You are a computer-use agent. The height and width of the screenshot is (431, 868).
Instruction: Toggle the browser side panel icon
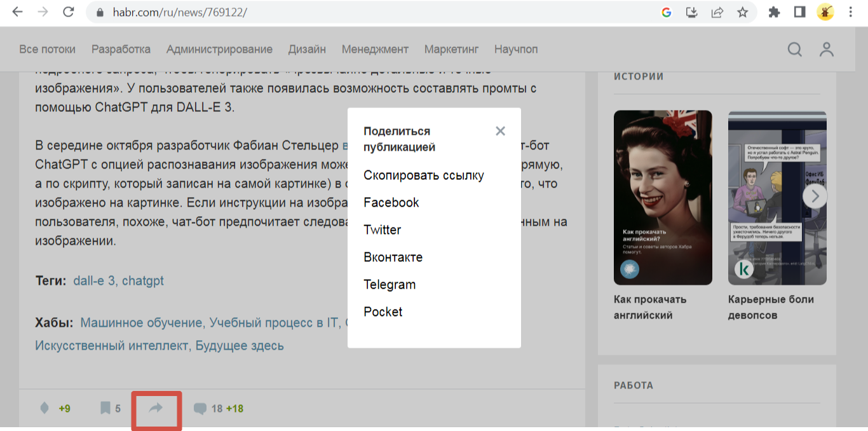coord(800,12)
